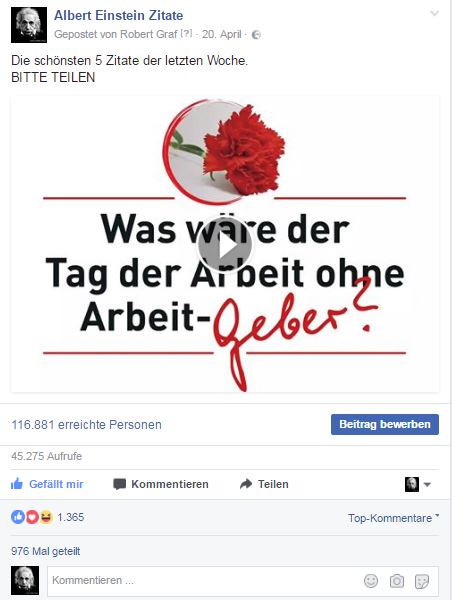Screen dimensions: 452x600
Task: Open the Albert Einstein Zitate page link
Action: coord(118,15)
